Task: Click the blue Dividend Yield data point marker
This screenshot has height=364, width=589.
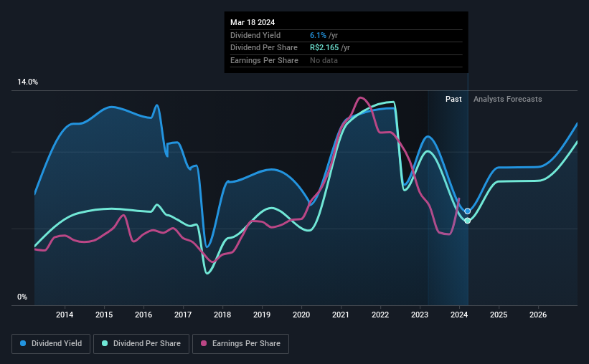Action: tap(467, 211)
